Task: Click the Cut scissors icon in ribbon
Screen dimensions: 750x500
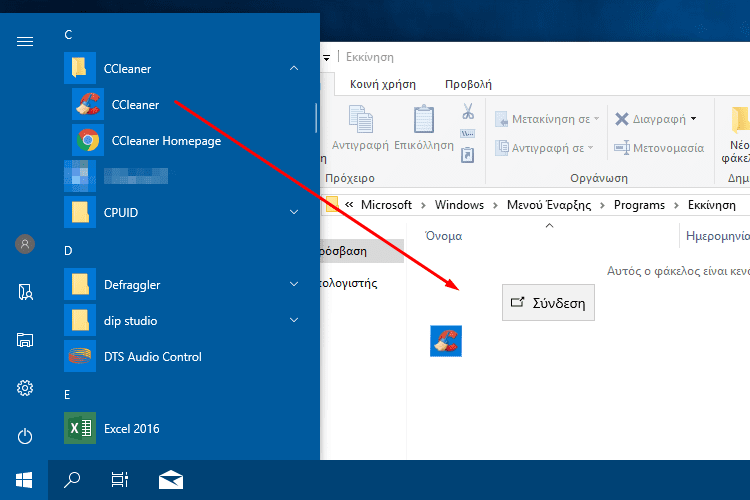Action: click(x=468, y=111)
